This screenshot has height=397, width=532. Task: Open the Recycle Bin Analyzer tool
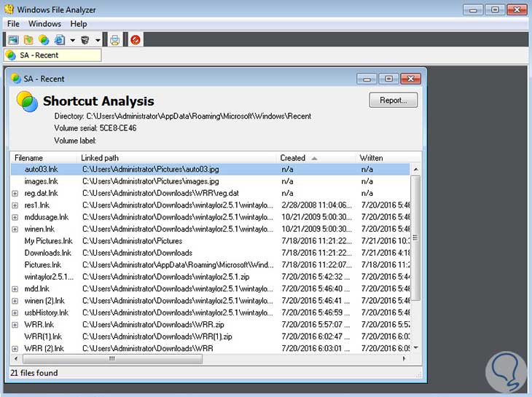point(85,40)
